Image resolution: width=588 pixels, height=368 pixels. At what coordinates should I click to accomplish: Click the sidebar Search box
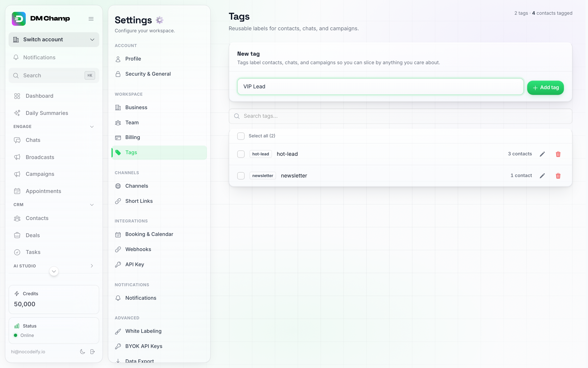click(54, 75)
